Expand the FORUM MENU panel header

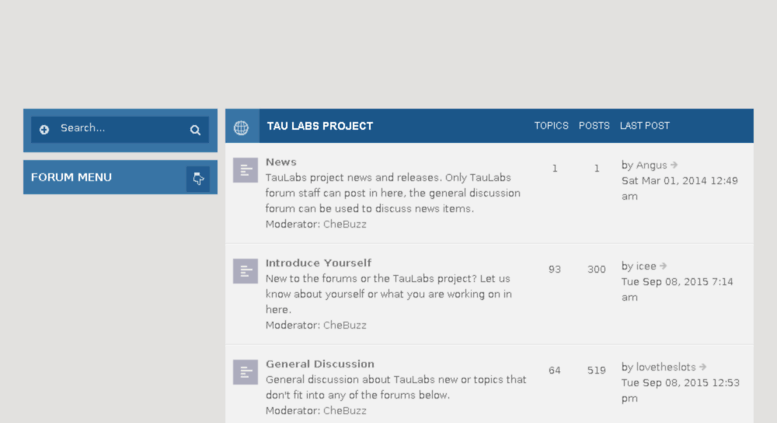[120, 177]
